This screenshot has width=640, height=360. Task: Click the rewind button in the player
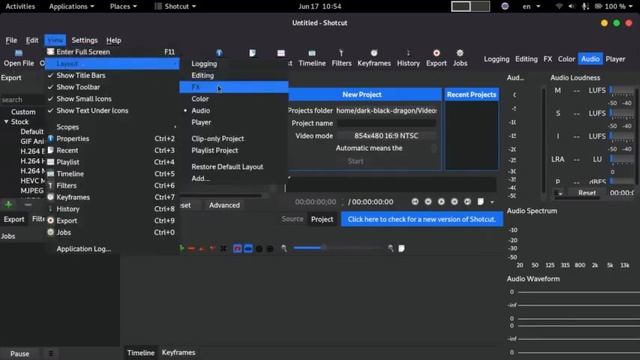428,202
